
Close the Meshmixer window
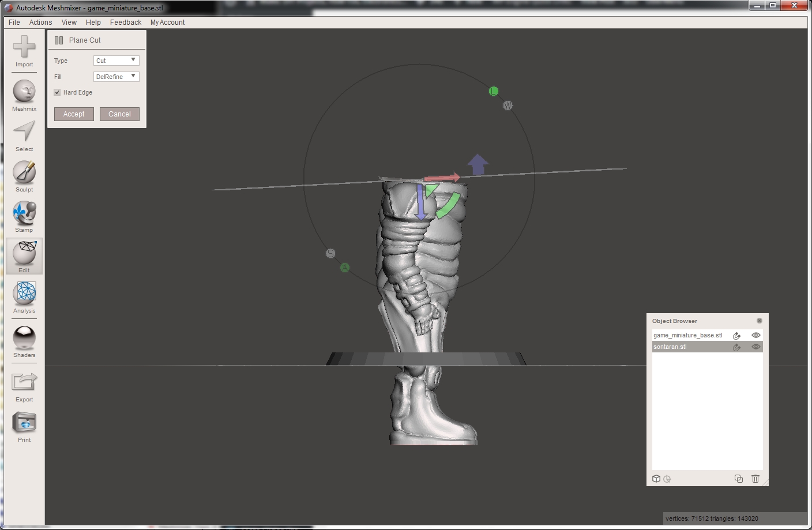[795, 6]
